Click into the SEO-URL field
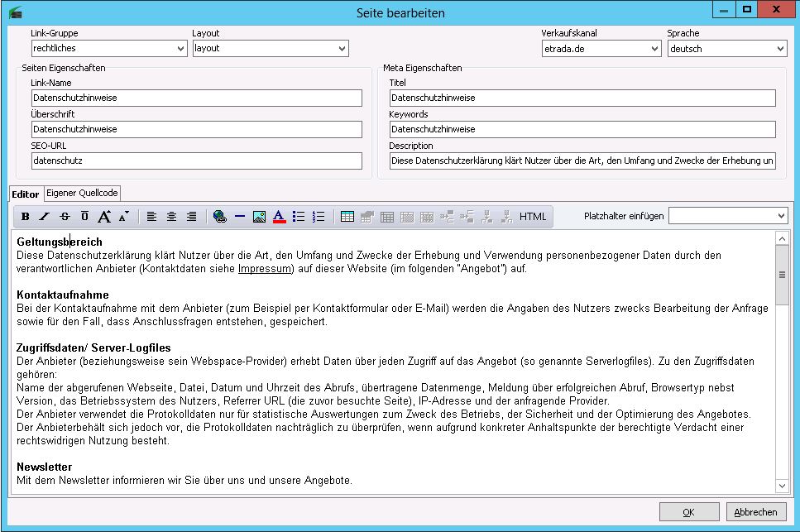 (x=197, y=161)
